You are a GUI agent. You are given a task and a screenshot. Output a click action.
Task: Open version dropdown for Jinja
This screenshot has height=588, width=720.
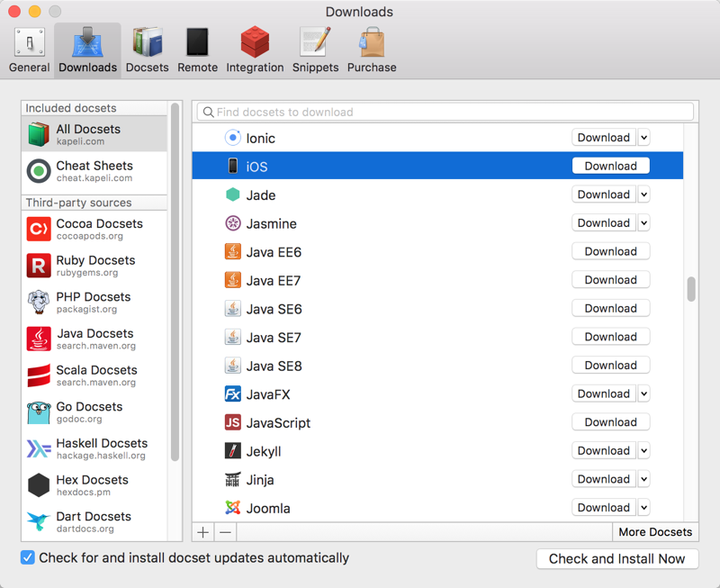[643, 479]
